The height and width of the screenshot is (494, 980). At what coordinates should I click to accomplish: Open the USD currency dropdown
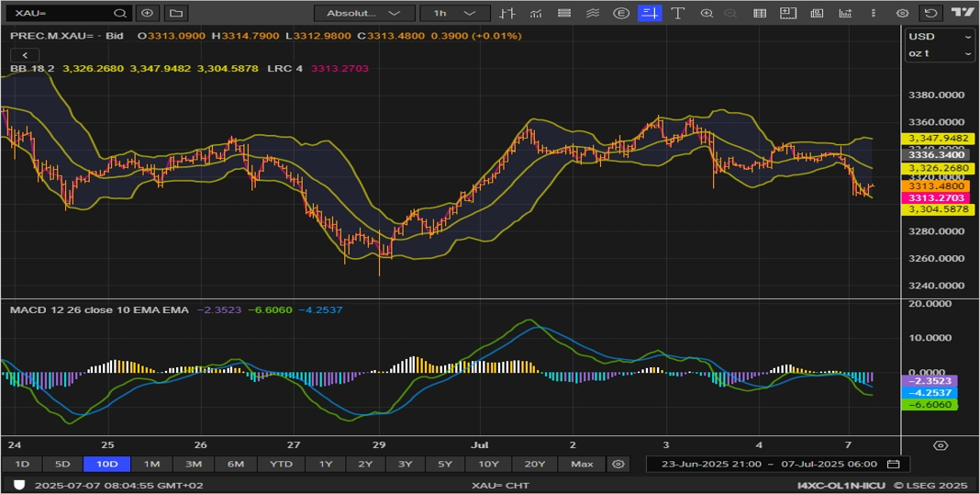[x=940, y=36]
